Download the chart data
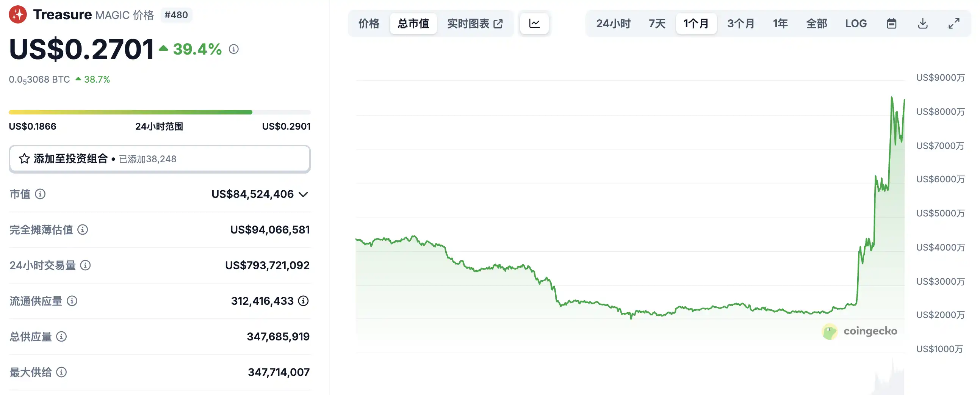 tap(922, 24)
